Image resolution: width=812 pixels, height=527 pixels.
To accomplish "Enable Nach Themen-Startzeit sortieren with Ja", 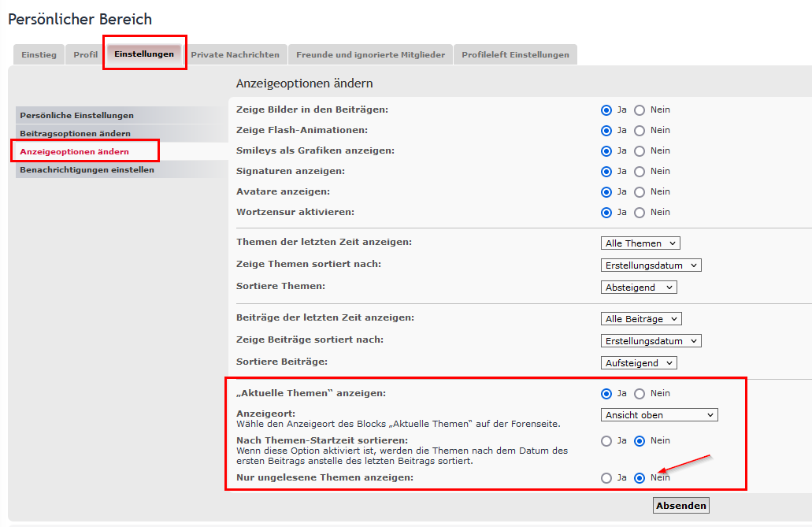I will click(x=606, y=441).
